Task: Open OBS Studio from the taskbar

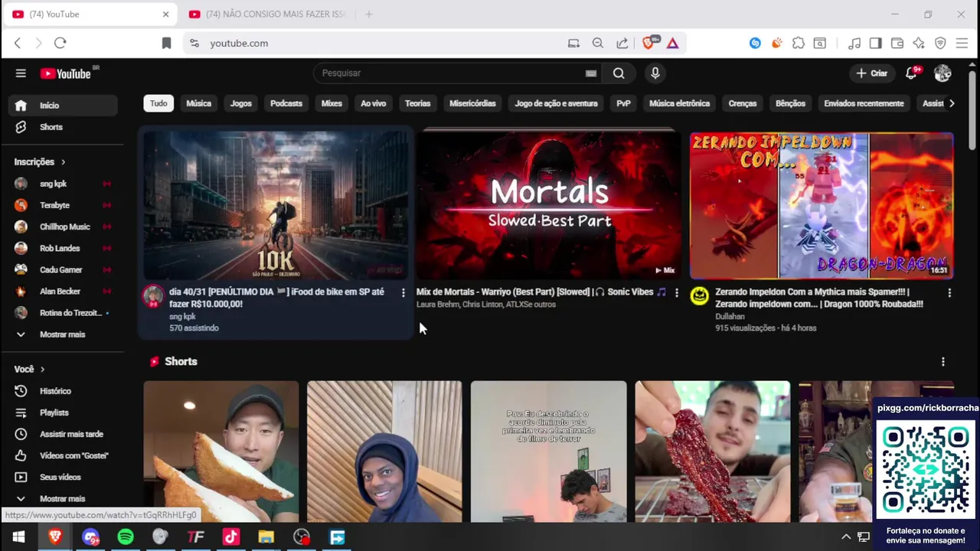Action: coord(302,537)
